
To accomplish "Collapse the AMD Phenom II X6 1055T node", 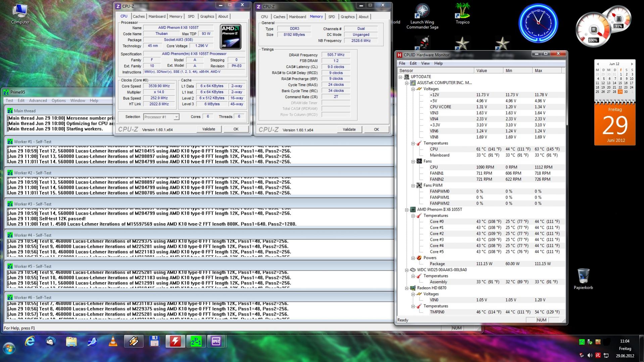I will point(407,210).
